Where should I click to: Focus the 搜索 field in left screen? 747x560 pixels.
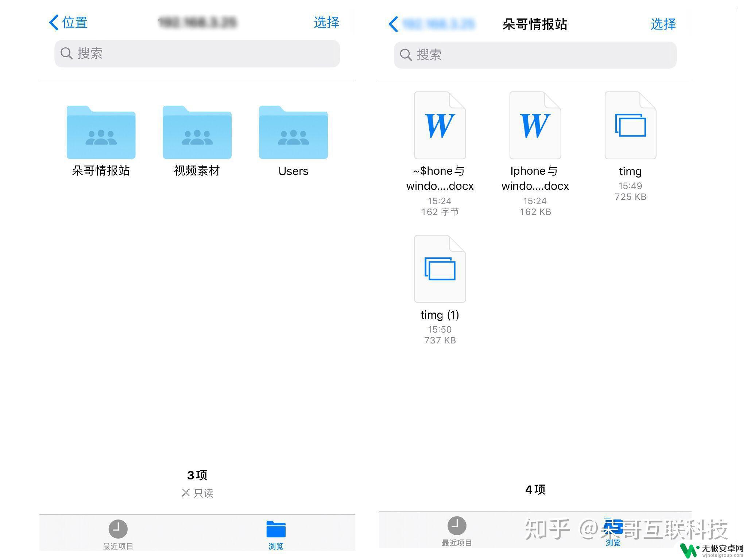(197, 54)
